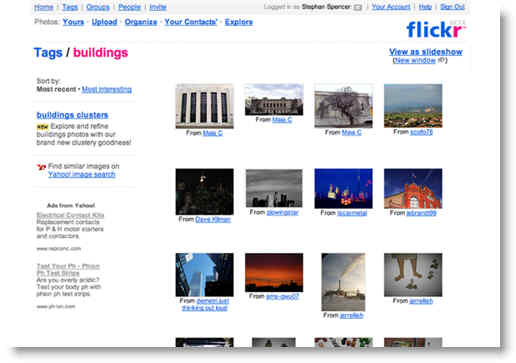The height and width of the screenshot is (363, 516).
Task: Click two-line author link under glass skyscraper
Action: (205, 305)
